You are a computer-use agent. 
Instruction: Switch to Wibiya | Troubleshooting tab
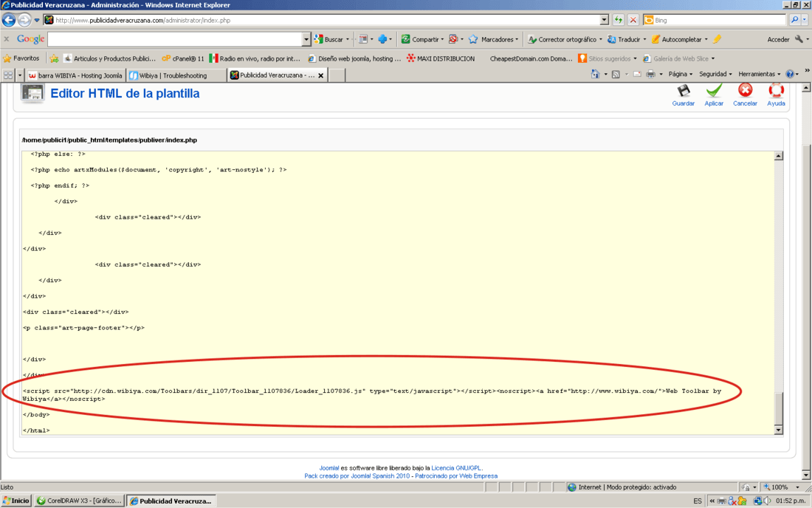pyautogui.click(x=176, y=75)
